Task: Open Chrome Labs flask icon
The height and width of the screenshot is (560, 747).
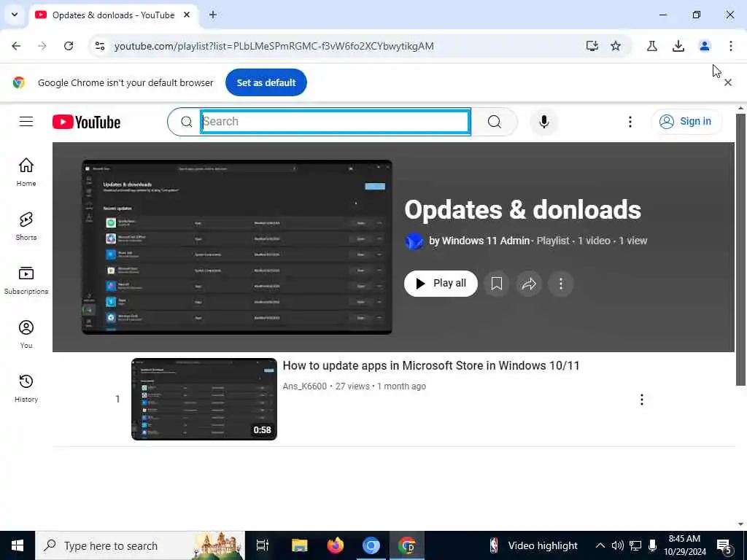Action: coord(651,46)
